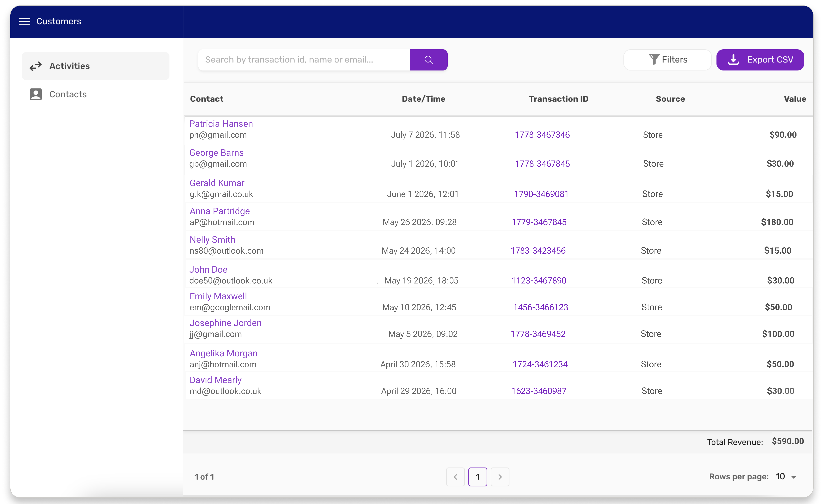
Task: Click the Date/Time column header
Action: click(423, 99)
